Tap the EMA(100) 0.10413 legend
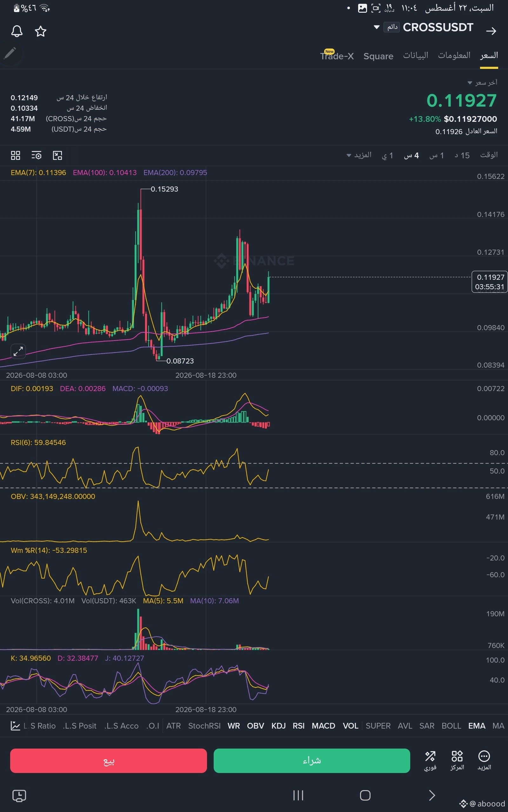 click(x=105, y=173)
